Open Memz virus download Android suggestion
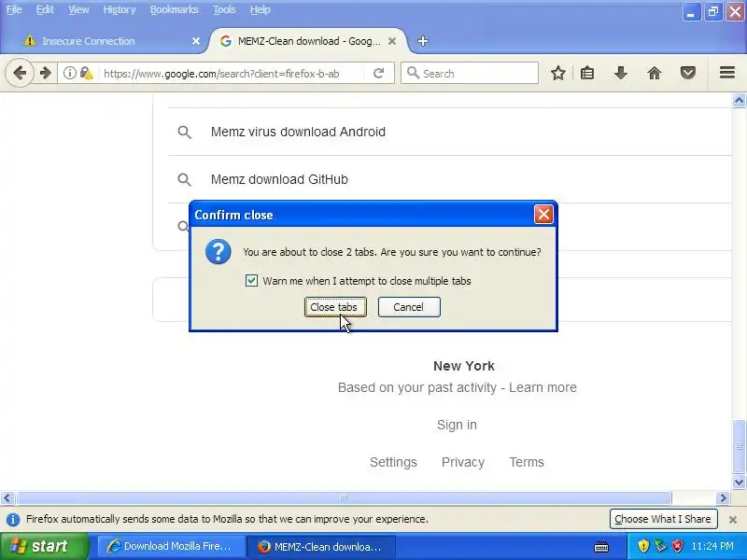 point(298,132)
